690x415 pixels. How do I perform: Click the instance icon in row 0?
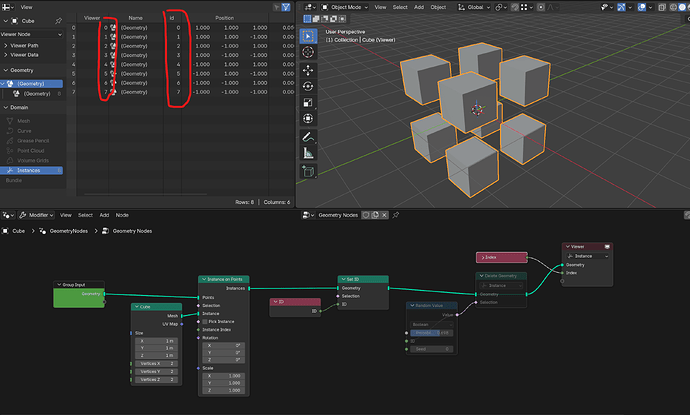[113, 28]
